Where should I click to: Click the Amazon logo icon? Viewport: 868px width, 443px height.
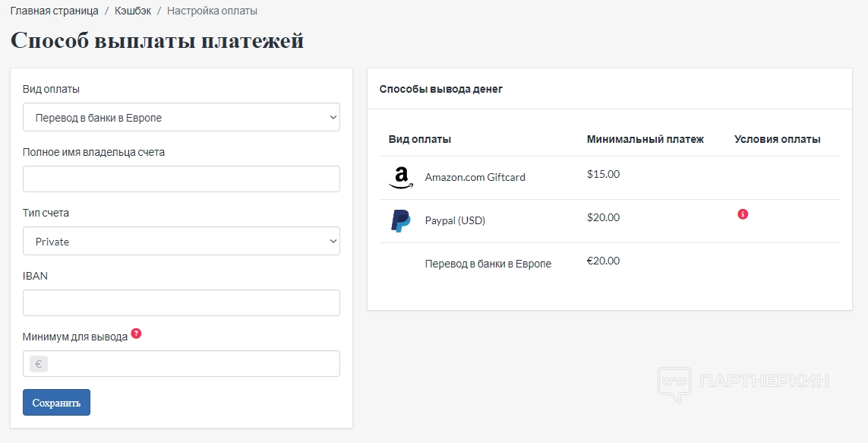point(401,178)
